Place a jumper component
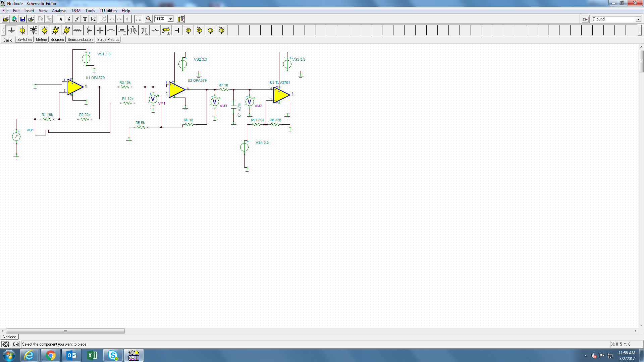 (x=177, y=31)
